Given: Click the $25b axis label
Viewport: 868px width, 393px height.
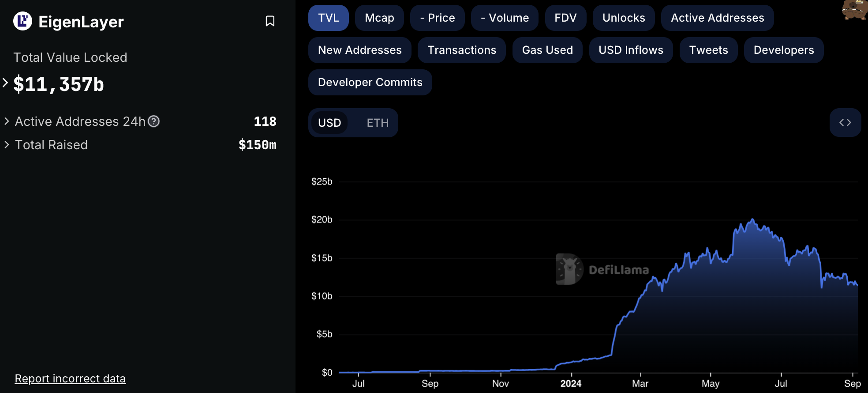Looking at the screenshot, I should coord(322,181).
